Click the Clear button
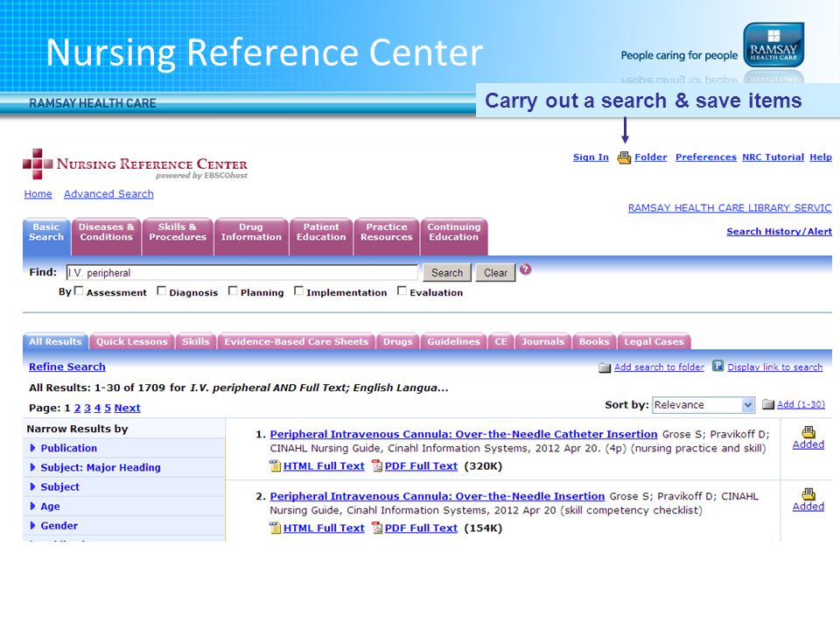The image size is (840, 630). click(495, 273)
